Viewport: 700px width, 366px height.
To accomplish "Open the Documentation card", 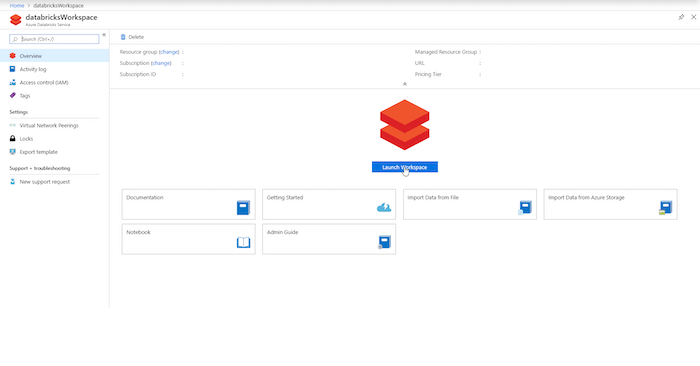I will (188, 204).
